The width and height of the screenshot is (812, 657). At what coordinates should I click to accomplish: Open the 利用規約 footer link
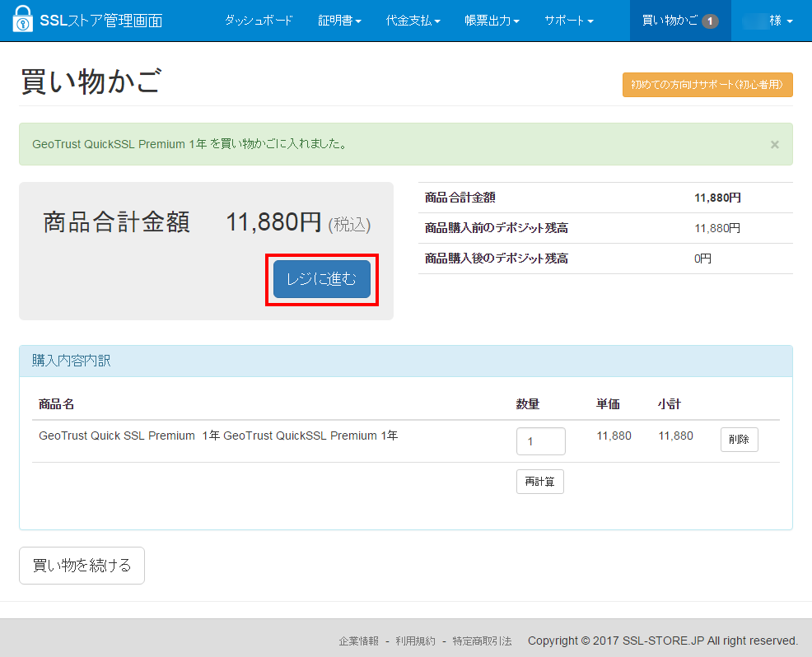(415, 641)
